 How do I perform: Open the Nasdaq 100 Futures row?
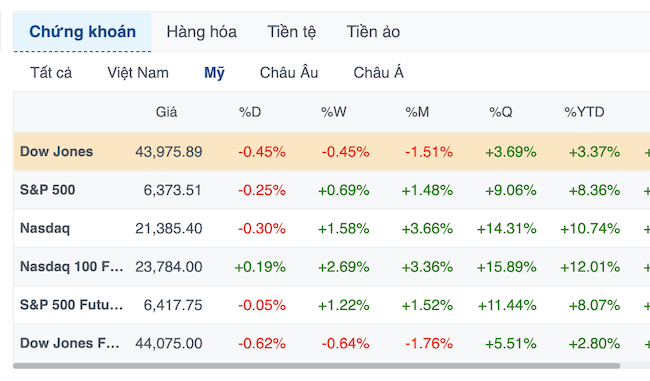click(332, 267)
